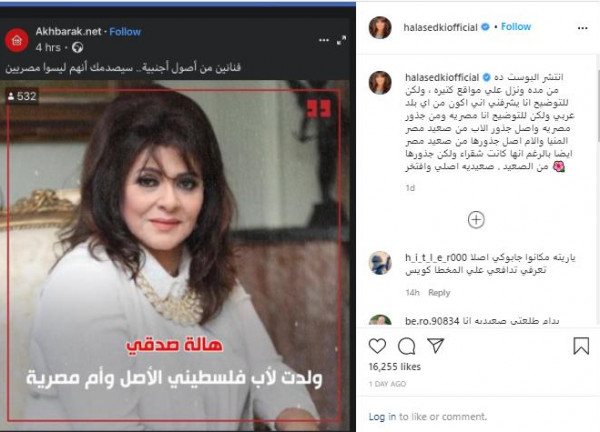This screenshot has width=600, height=432.
Task: Open Akhbarak.net post options three dots
Action: 324,40
